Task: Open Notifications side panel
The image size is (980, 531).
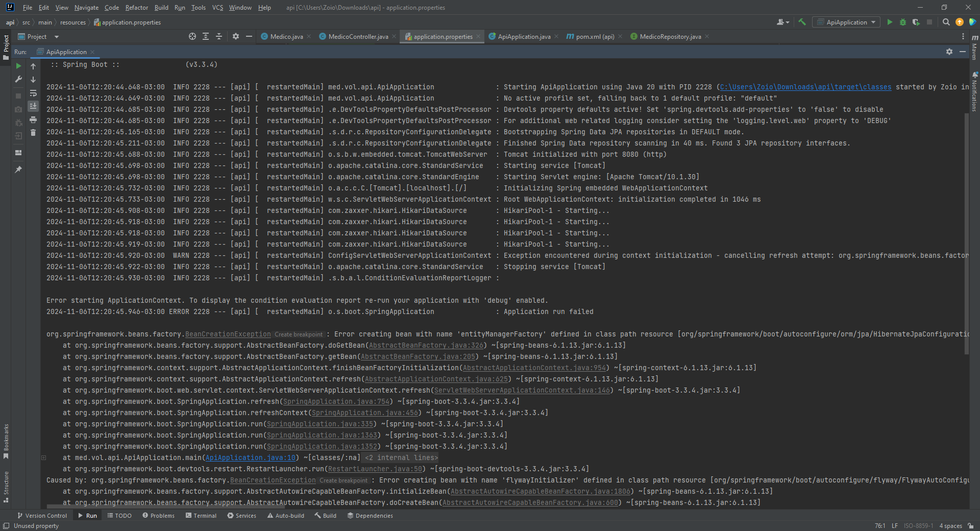Action: pyautogui.click(x=974, y=92)
